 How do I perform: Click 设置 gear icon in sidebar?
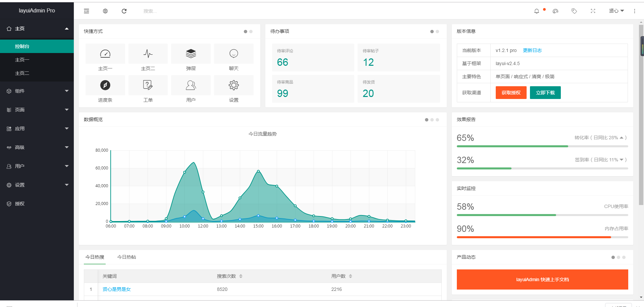[x=9, y=185]
